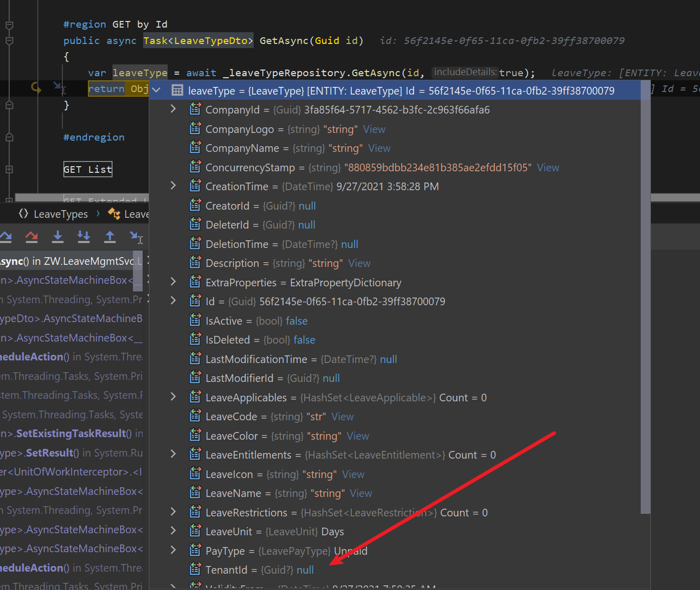Collapse the leaveType root node chevron
700x590 pixels.
pos(156,90)
